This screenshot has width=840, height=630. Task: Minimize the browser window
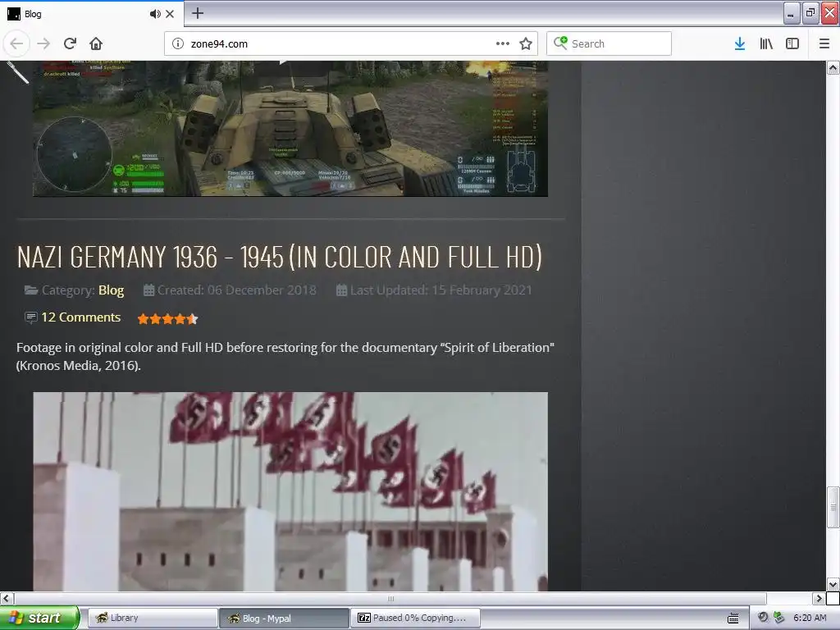792,13
